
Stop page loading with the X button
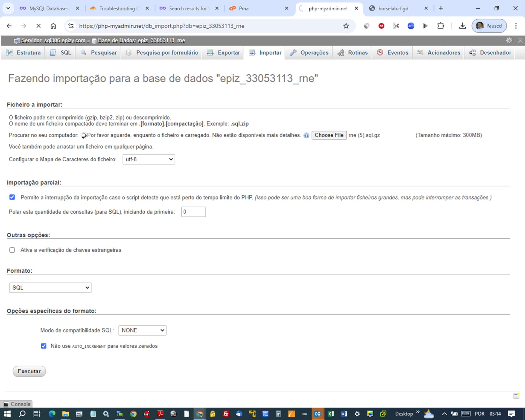pyautogui.click(x=39, y=26)
